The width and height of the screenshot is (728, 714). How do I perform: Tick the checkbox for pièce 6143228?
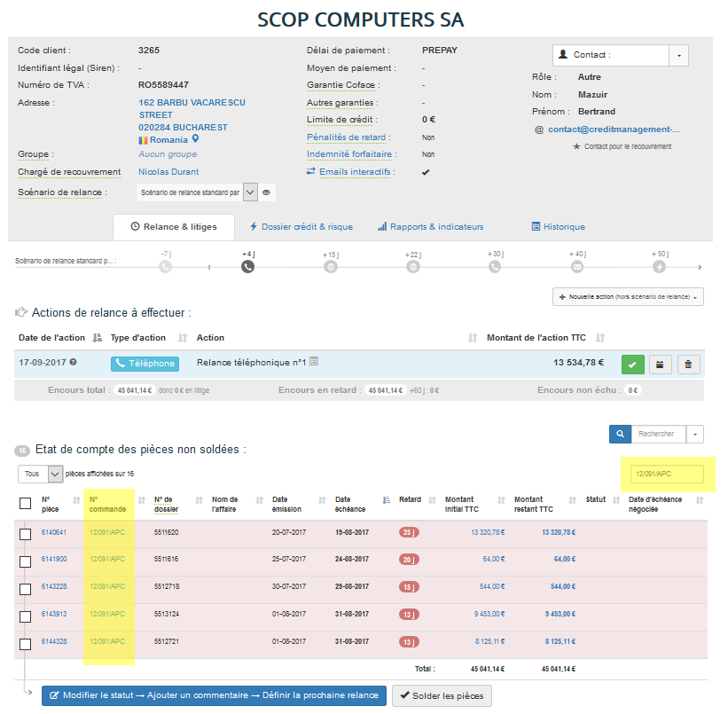tap(25, 588)
